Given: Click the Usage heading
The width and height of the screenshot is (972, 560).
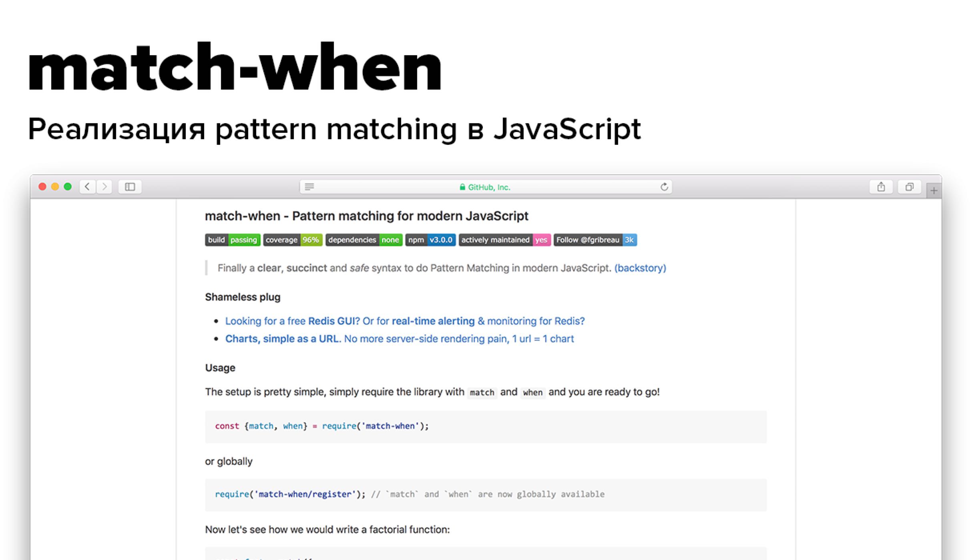Looking at the screenshot, I should [x=220, y=368].
